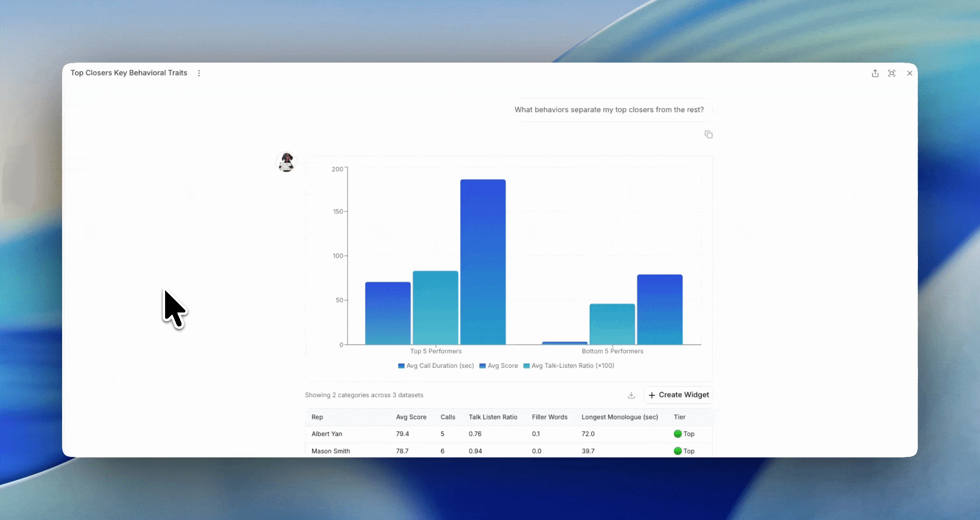Click the Tier column header
The width and height of the screenshot is (980, 520).
680,417
